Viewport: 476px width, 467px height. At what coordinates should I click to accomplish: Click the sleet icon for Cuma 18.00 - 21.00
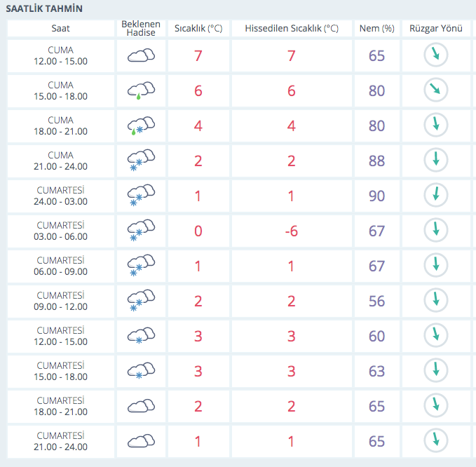(x=141, y=126)
